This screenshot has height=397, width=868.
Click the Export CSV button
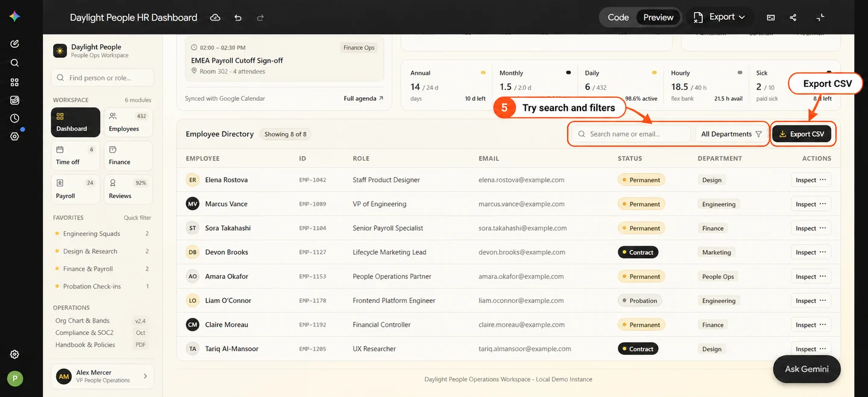[801, 134]
